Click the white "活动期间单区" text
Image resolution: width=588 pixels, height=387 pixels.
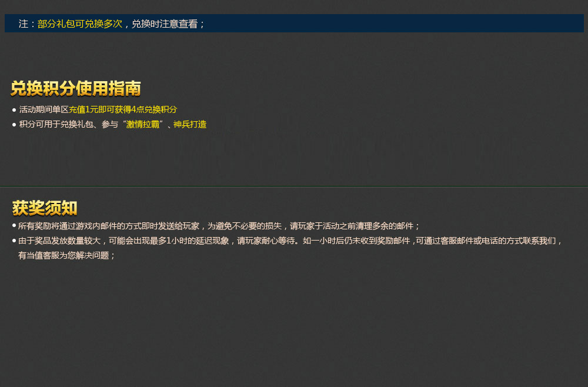coord(44,110)
